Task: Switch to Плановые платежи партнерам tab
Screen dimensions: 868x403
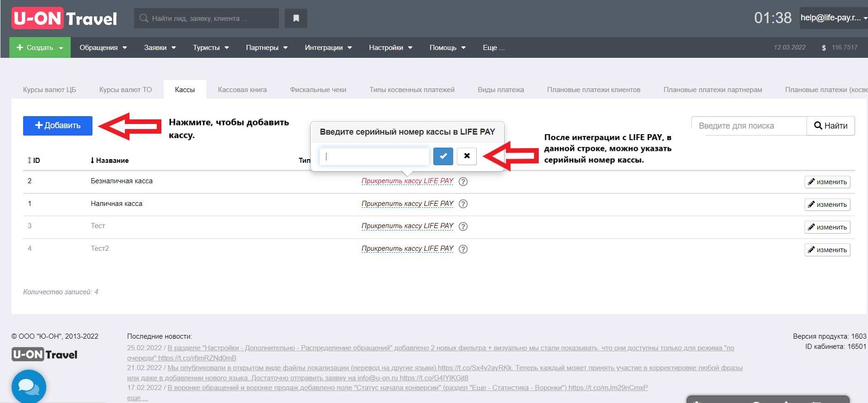Action: (713, 90)
